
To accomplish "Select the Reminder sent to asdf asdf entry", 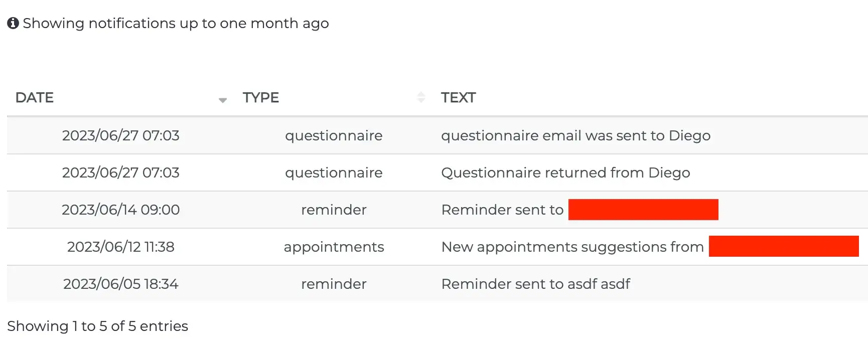I will pos(535,284).
